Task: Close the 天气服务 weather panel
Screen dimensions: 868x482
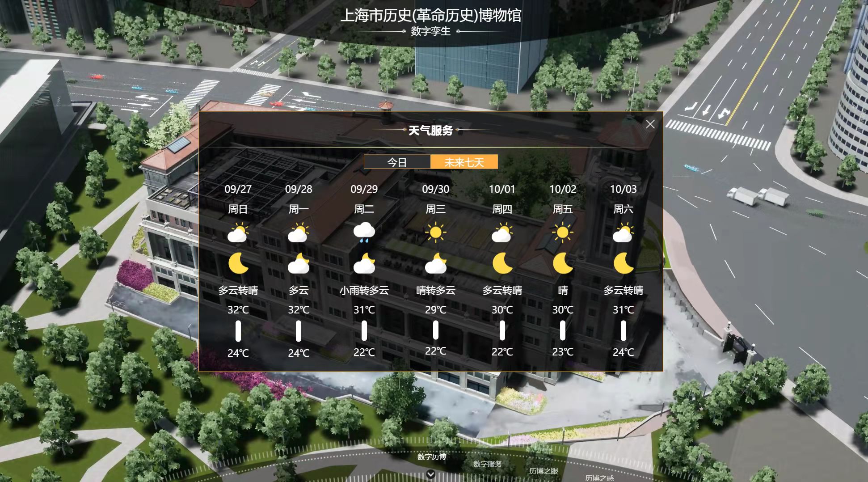Action: 650,124
